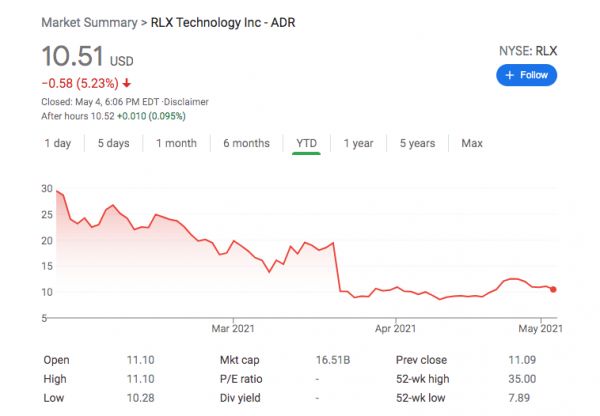
Task: Click the Apr 2021 axis label
Action: [x=396, y=327]
